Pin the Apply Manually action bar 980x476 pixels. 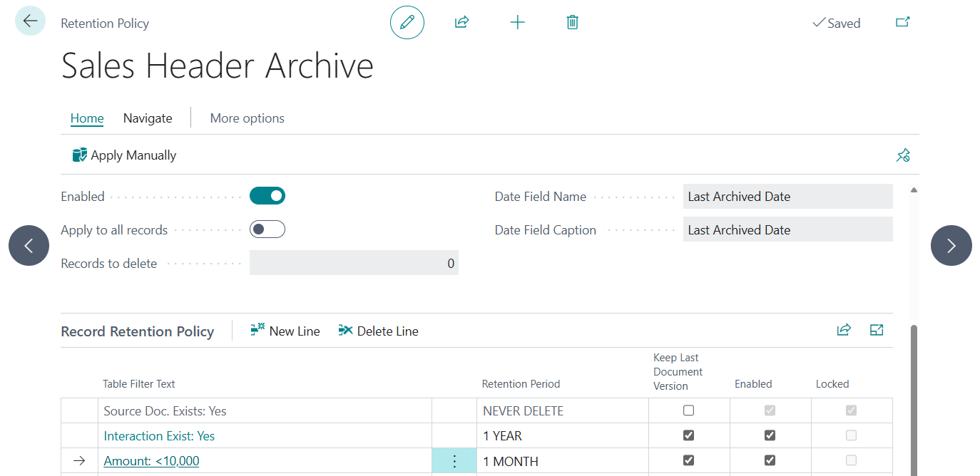tap(903, 155)
